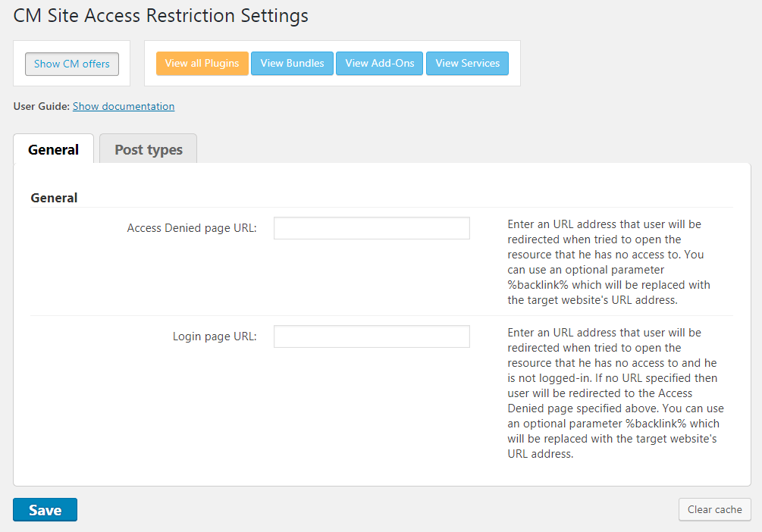This screenshot has height=532, width=762.
Task: Click the View Services button
Action: (x=468, y=63)
